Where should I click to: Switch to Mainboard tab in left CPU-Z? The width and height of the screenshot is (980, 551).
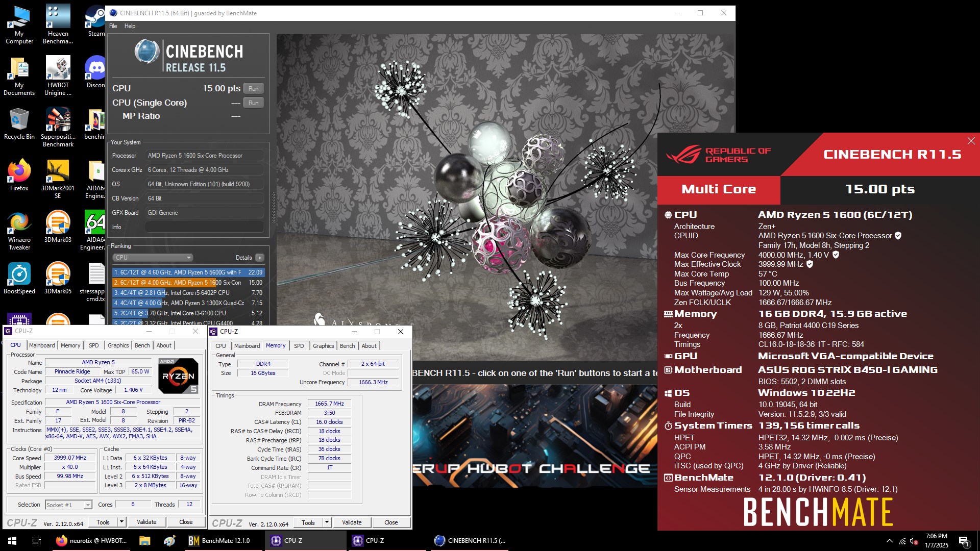point(42,345)
